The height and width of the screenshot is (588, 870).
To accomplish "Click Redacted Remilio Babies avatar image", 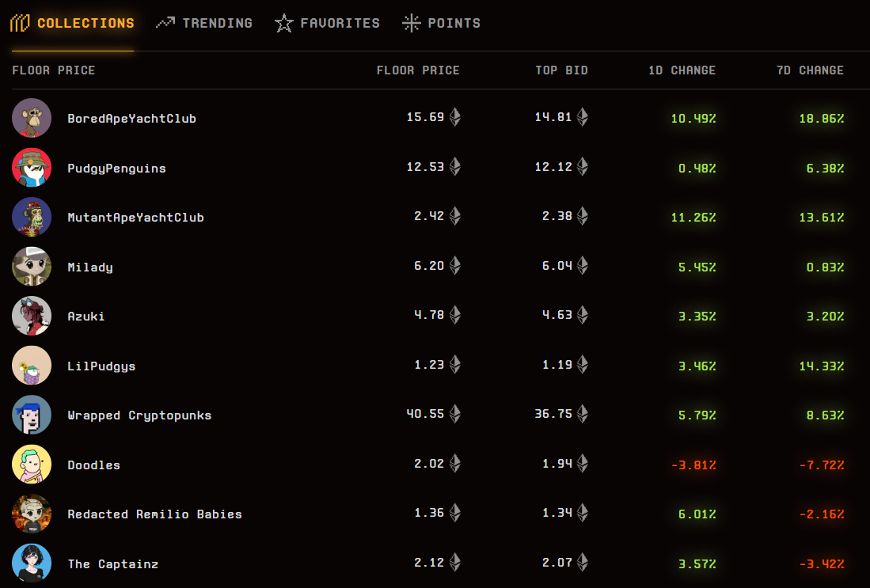I will click(32, 514).
